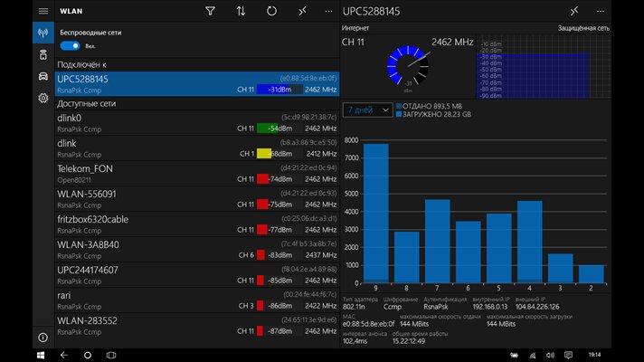Viewport: 644px width, 362px height.
Task: Open the hamburger navigation menu
Action: click(42, 11)
